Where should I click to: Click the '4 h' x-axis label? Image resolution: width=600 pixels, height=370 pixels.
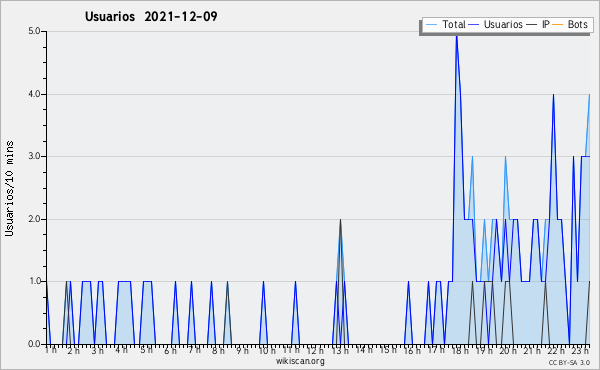tap(121, 350)
